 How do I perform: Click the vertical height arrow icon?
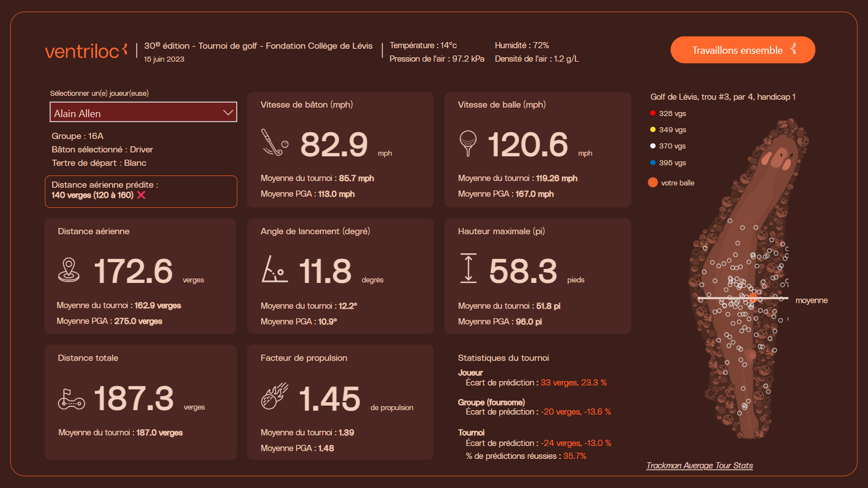point(468,268)
